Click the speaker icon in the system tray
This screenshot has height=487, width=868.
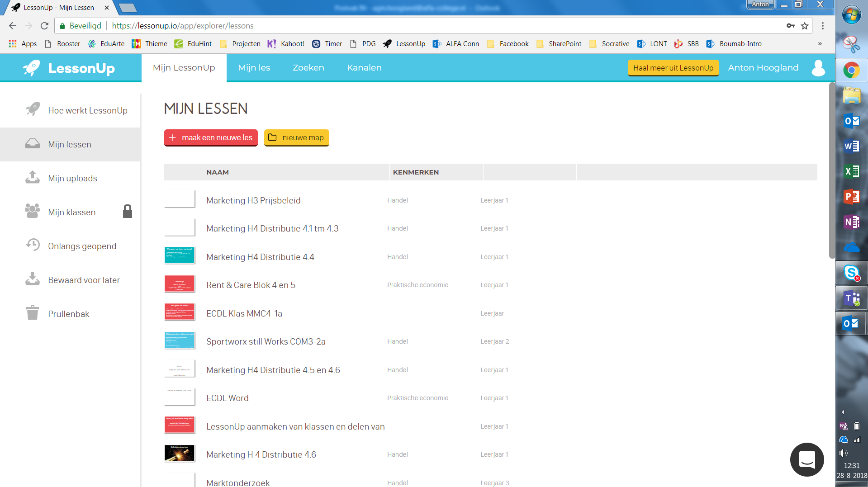[x=843, y=453]
